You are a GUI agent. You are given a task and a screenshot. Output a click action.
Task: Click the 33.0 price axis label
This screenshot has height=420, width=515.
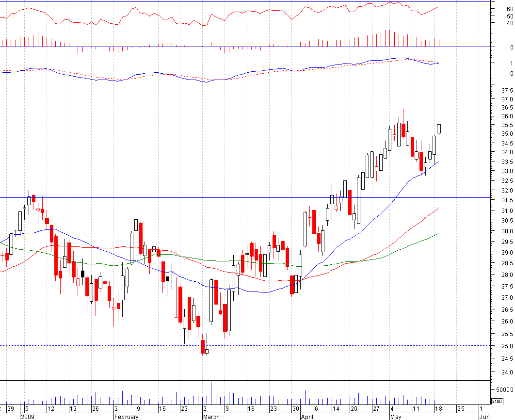point(507,171)
